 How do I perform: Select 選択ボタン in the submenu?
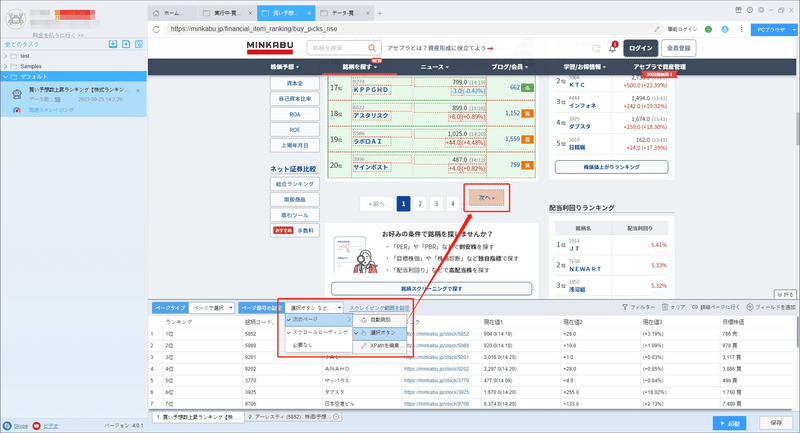[380, 333]
